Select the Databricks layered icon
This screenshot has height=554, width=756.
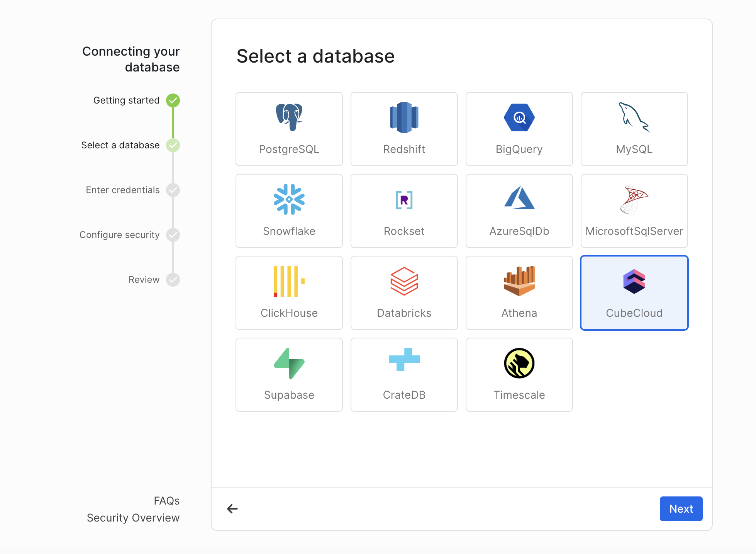click(x=404, y=281)
